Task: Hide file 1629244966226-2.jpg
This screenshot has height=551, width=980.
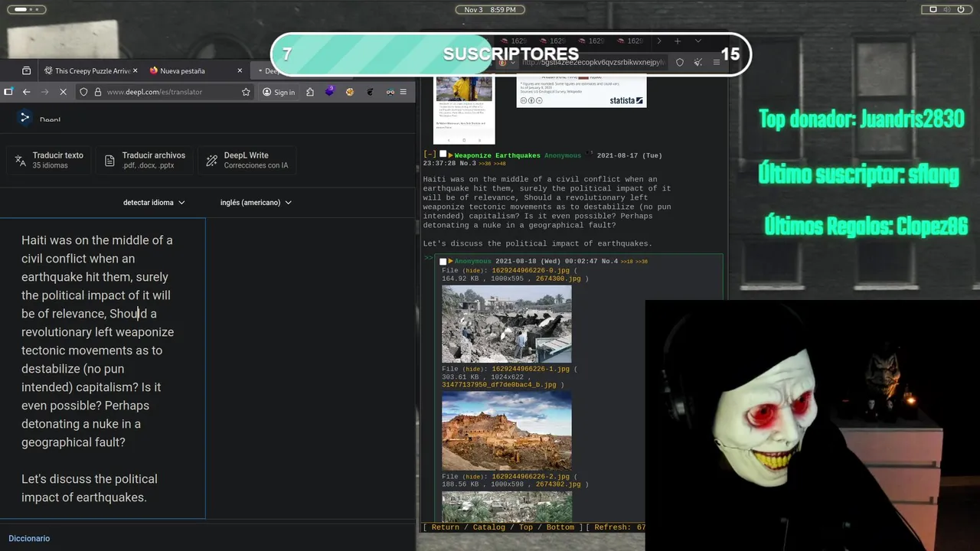Action: (x=472, y=476)
